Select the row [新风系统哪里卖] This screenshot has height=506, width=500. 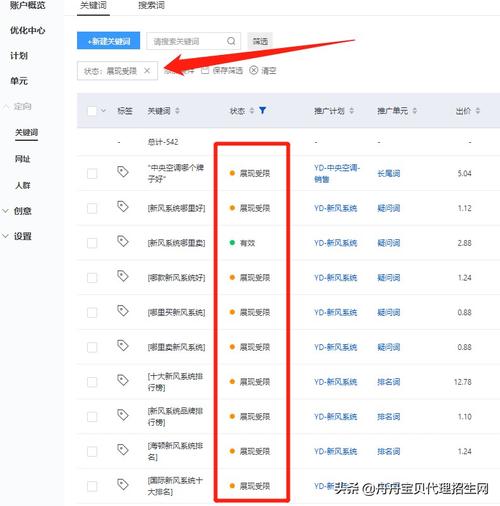(x=92, y=243)
